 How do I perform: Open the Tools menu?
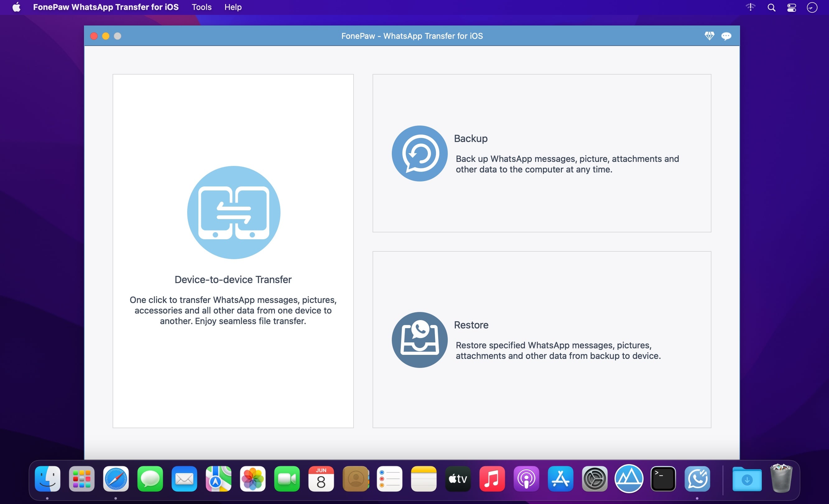point(201,7)
